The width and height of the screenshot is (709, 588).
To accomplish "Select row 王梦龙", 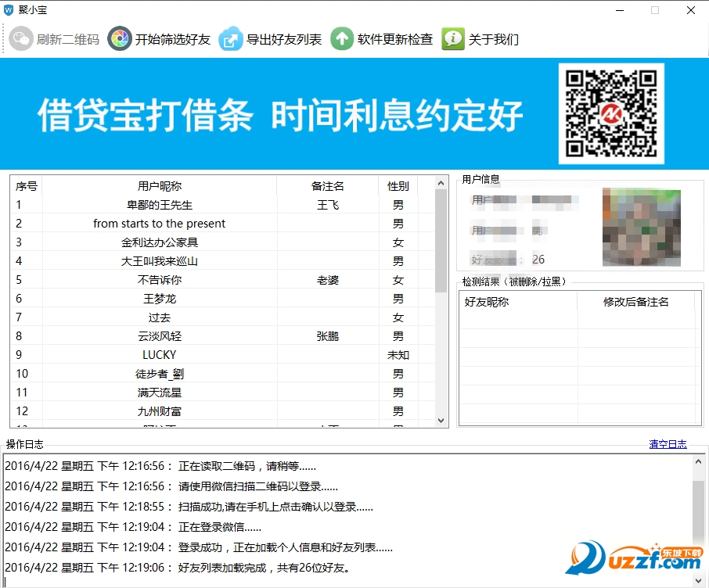I will pos(222,298).
